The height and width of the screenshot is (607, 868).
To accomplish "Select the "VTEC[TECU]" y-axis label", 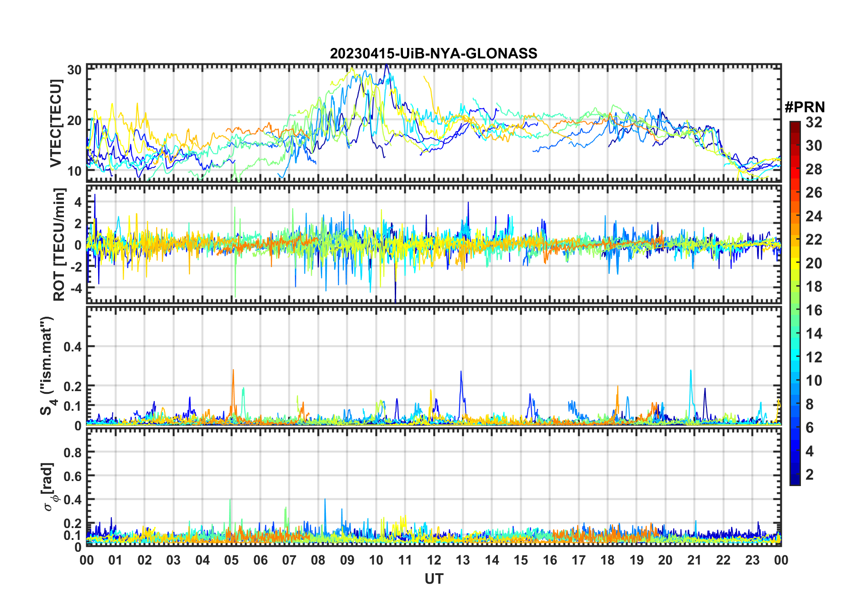I will pos(56,124).
